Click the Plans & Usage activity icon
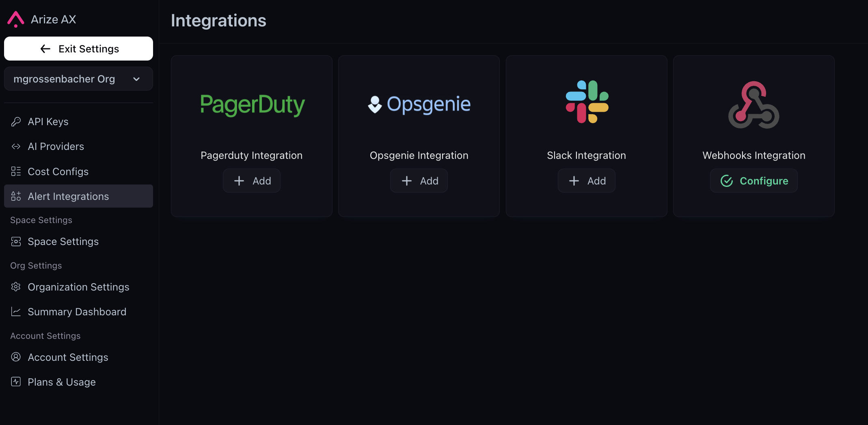 click(16, 382)
